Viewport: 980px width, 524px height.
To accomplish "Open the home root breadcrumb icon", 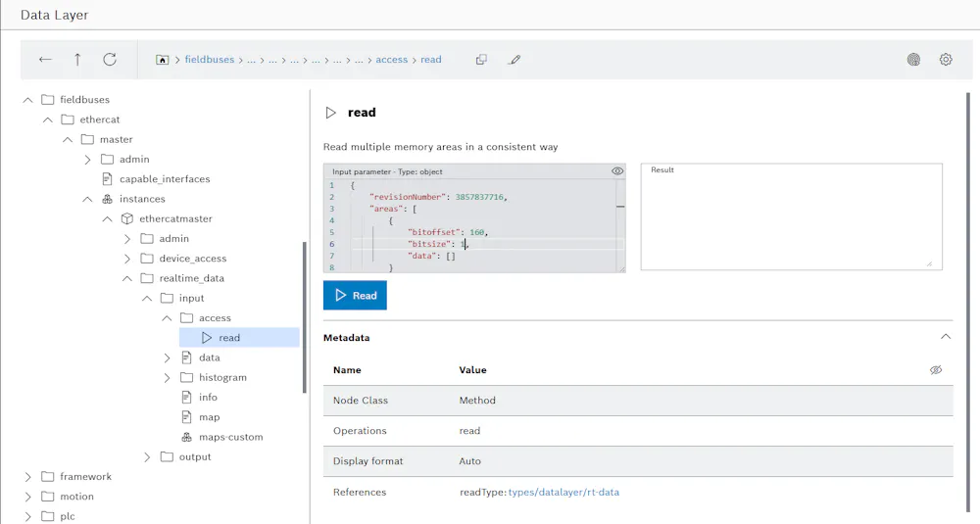I will tap(162, 60).
